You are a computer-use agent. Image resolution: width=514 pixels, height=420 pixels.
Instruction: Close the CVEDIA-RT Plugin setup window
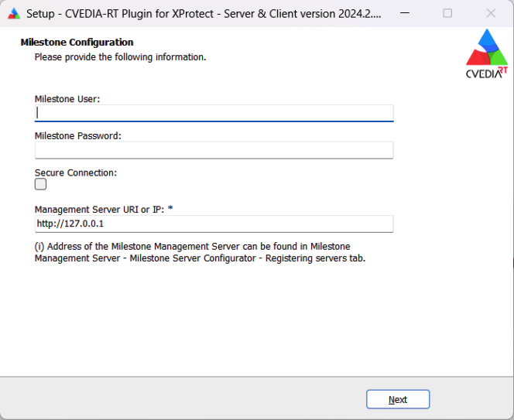pyautogui.click(x=491, y=13)
